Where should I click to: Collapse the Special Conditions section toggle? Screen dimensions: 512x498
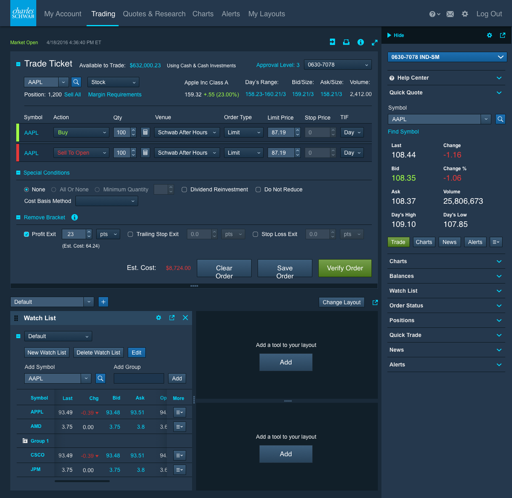click(x=18, y=173)
